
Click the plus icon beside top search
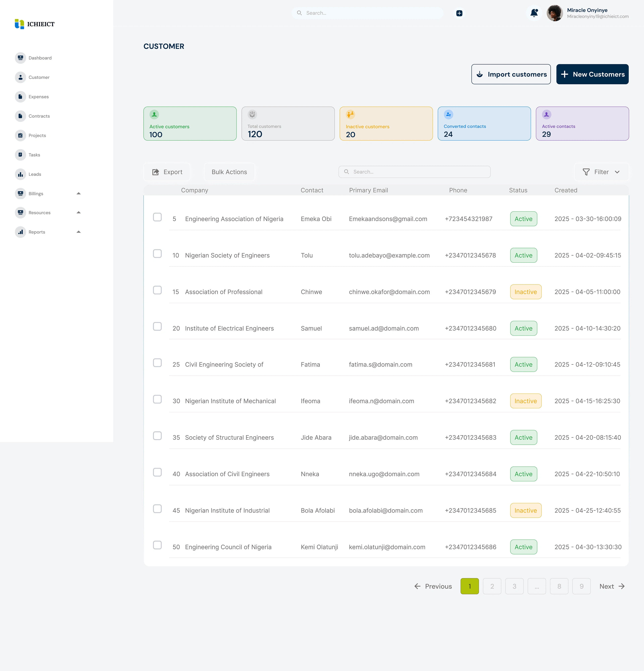point(459,13)
